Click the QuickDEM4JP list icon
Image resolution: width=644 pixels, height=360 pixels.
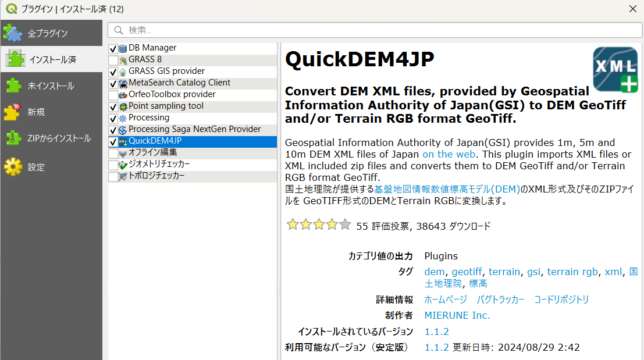coord(123,142)
